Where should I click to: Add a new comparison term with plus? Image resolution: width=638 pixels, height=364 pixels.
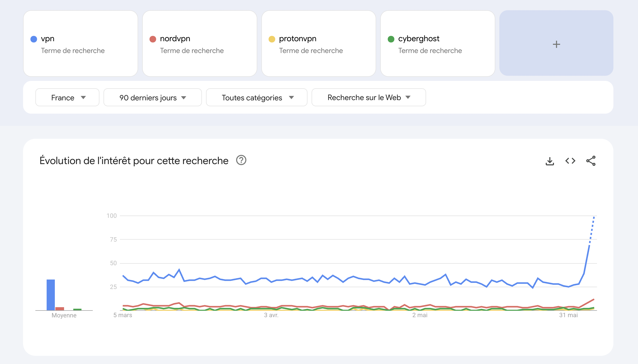pyautogui.click(x=556, y=43)
